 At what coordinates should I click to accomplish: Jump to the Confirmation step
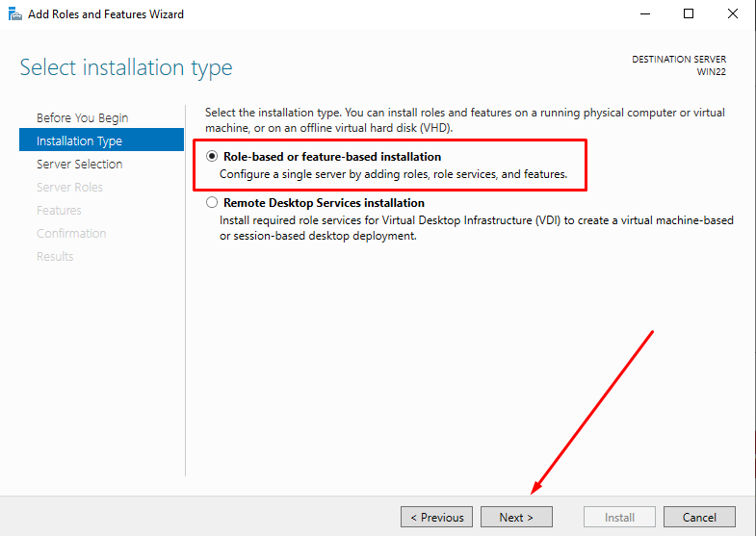click(x=71, y=233)
